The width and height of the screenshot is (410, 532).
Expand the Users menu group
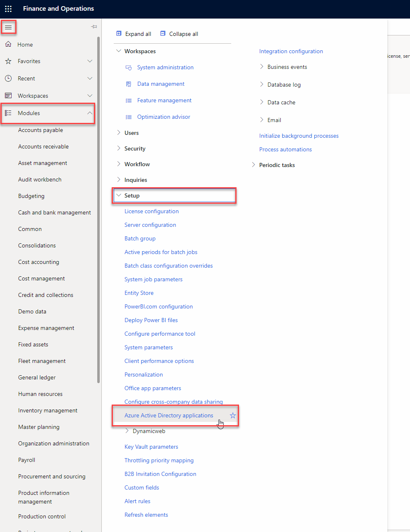[119, 133]
